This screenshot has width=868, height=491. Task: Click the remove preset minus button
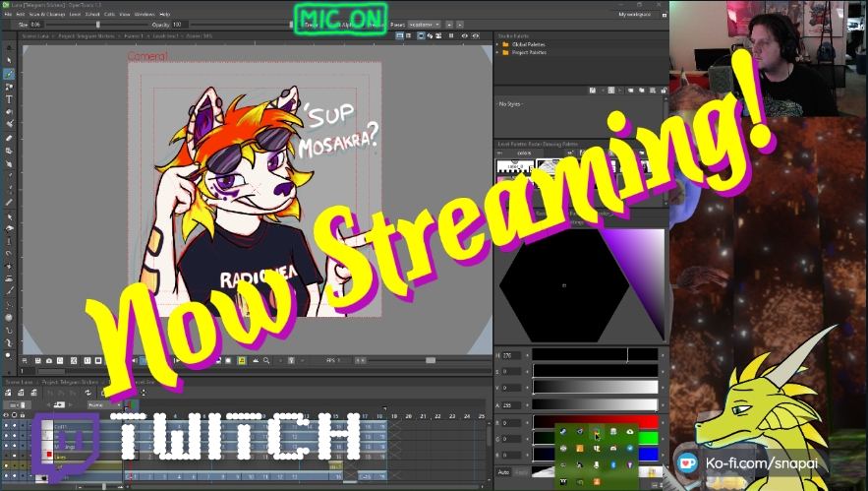click(x=459, y=25)
